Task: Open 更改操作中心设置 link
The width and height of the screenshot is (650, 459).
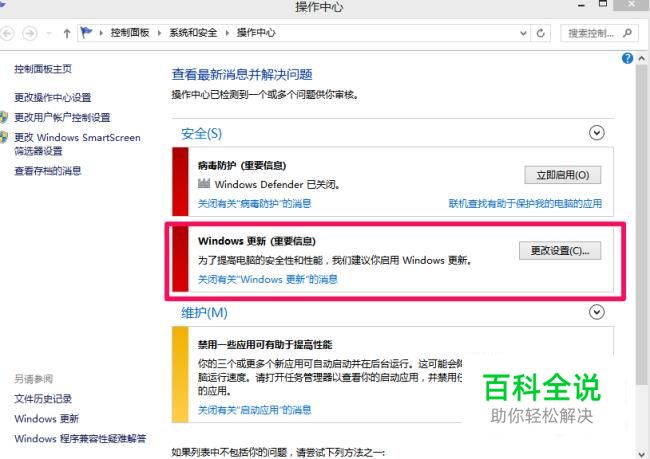Action: (x=53, y=97)
